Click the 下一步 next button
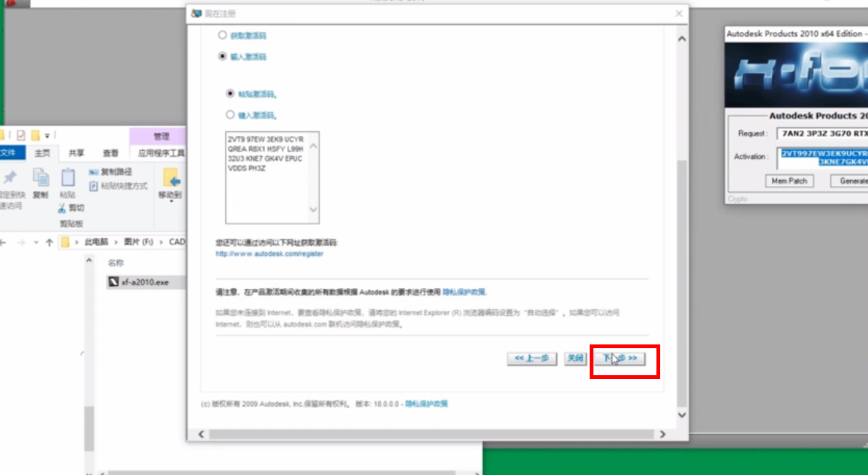868x475 pixels. 620,358
